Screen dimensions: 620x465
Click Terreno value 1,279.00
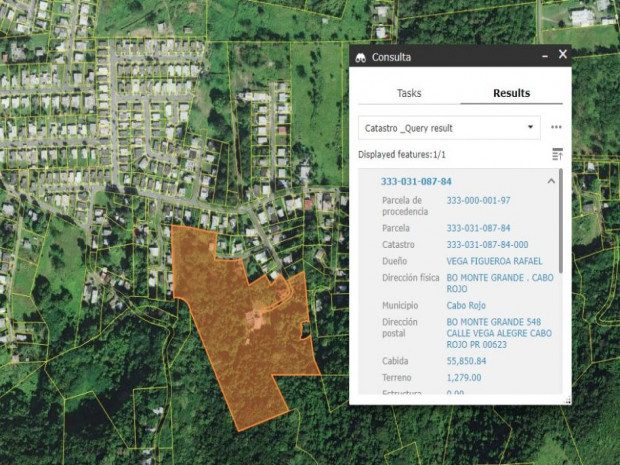point(464,378)
